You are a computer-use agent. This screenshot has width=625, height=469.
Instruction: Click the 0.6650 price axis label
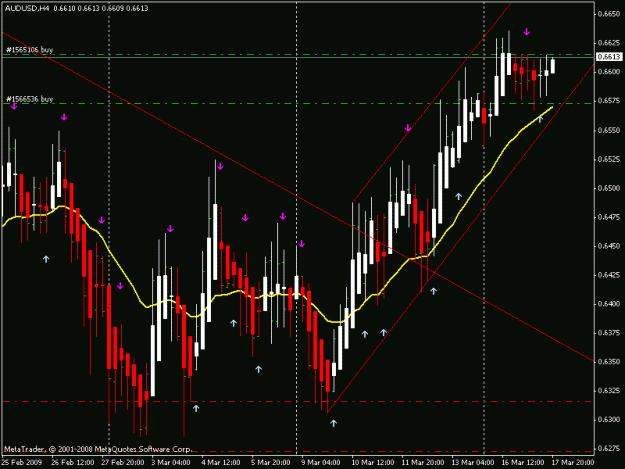609,14
